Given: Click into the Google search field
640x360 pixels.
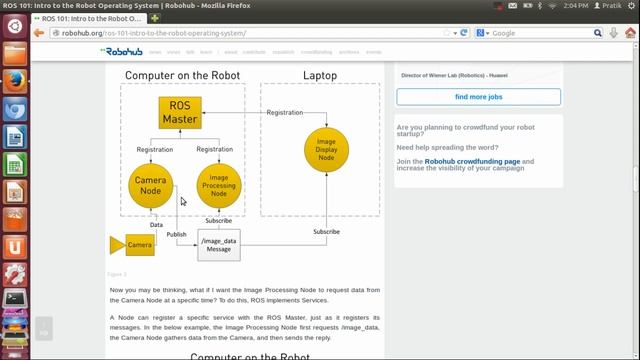Looking at the screenshot, I should click(541, 33).
